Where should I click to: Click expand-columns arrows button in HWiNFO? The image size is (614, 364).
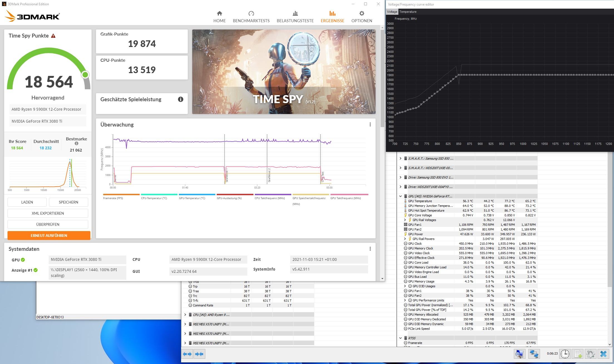(187, 354)
